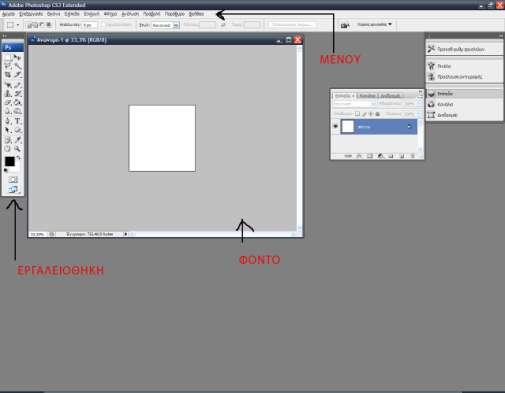This screenshot has height=393, width=505.
Task: Set the foreground color black swatch
Action: 10,161
